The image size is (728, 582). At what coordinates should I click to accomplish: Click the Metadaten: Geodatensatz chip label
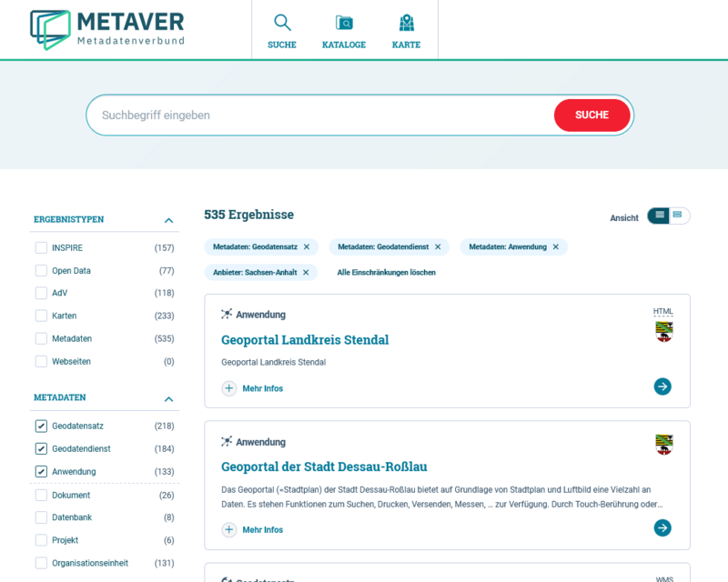coord(255,247)
